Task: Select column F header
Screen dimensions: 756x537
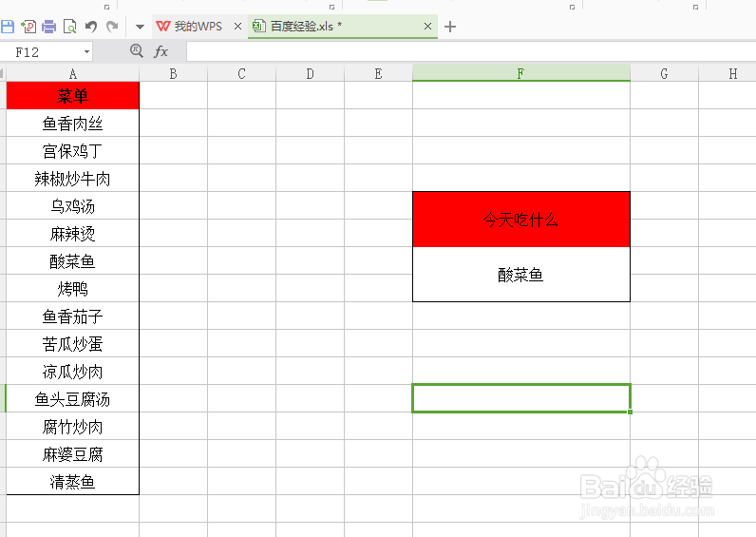Action: [521, 73]
